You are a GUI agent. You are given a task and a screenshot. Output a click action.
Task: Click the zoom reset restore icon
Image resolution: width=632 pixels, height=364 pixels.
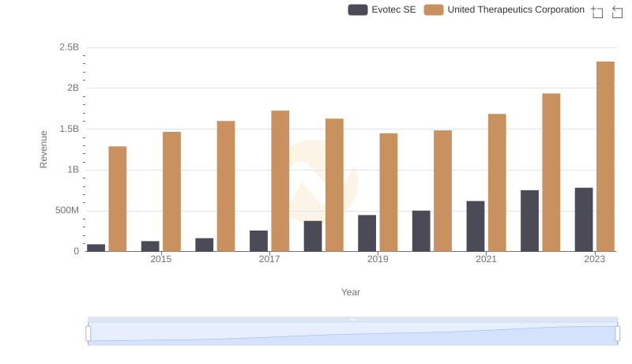coord(617,12)
